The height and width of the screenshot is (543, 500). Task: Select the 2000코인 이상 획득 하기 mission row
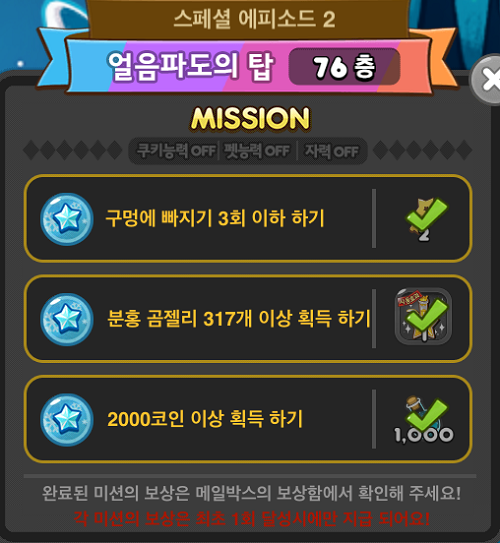pyautogui.click(x=248, y=419)
